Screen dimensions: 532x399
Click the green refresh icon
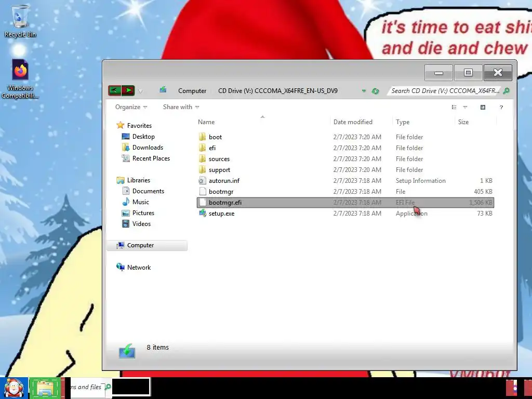pos(375,91)
